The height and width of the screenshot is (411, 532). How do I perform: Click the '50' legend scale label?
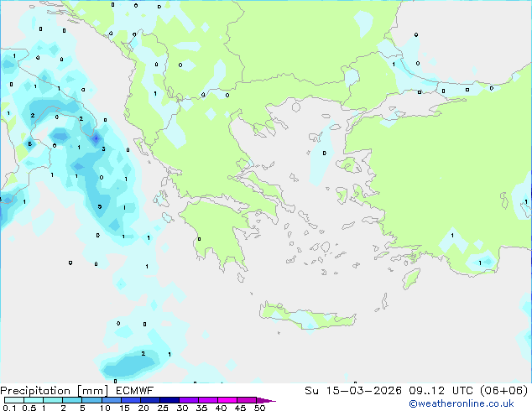[259, 408]
